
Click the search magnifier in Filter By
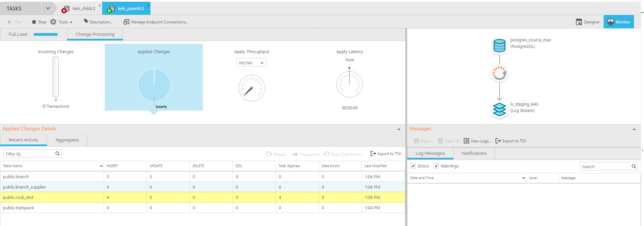pos(57,154)
